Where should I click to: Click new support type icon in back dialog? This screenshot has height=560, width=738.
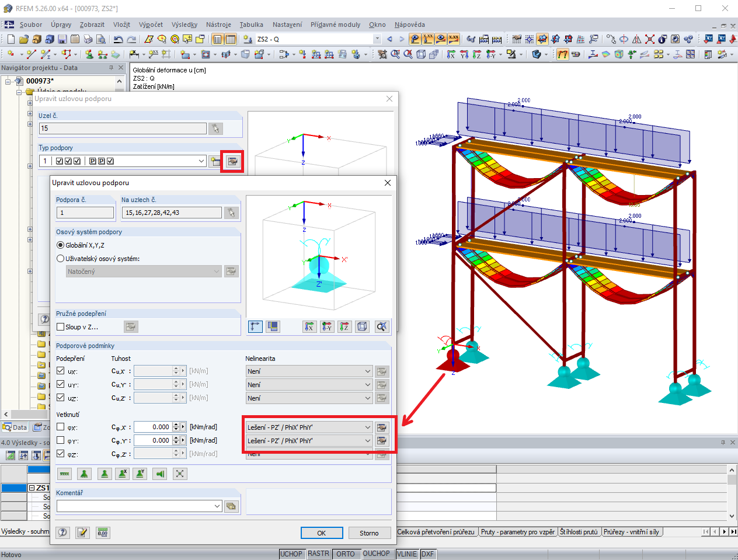tap(215, 161)
